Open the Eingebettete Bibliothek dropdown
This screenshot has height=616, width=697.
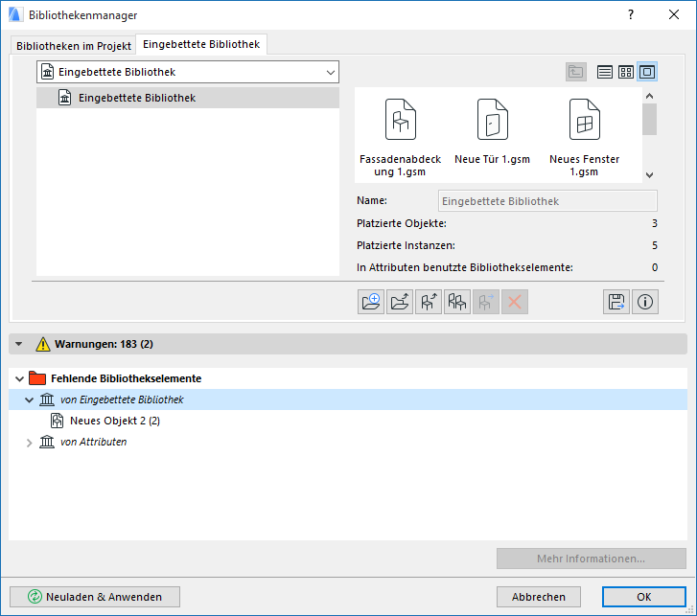point(188,72)
